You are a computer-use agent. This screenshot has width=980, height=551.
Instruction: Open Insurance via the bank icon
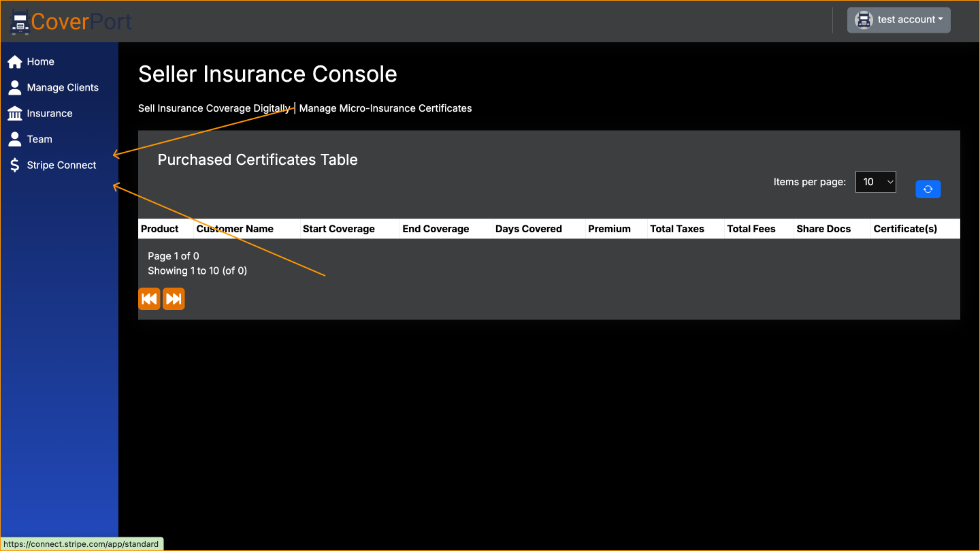click(x=14, y=113)
